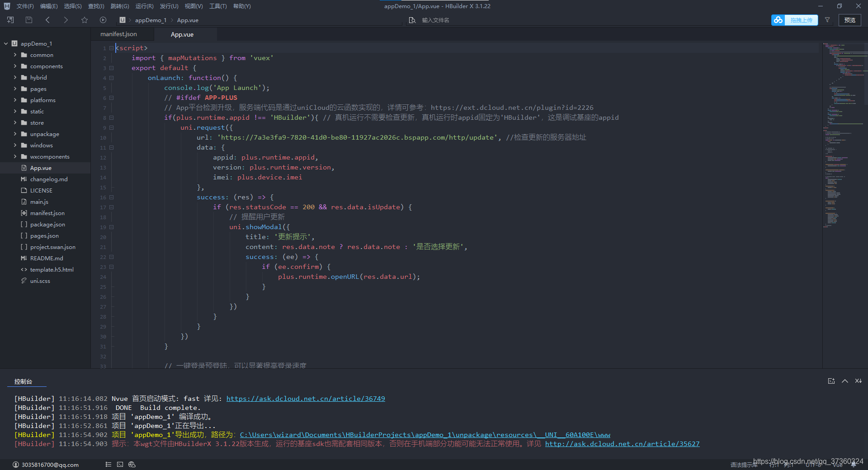Fold the onLaunch function at line 4
Viewport: 868px width, 470px height.
pos(111,78)
